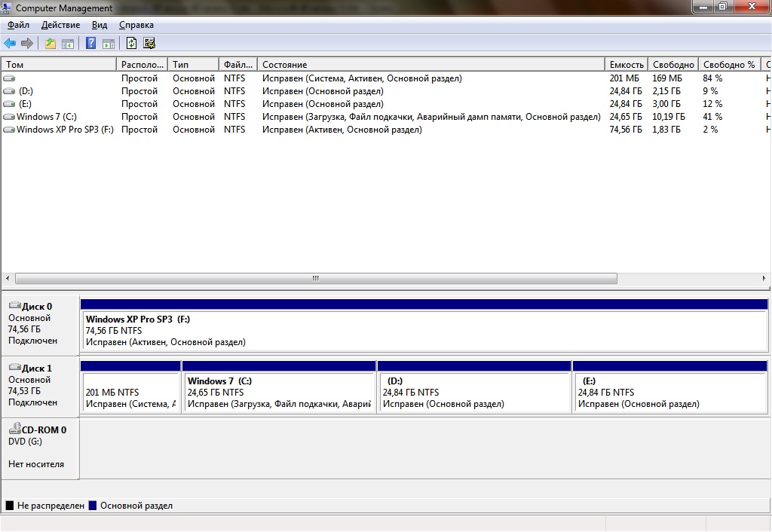Viewport: 772px width, 532px height.
Task: Click the 41 % free percentage cell
Action: [x=712, y=117]
